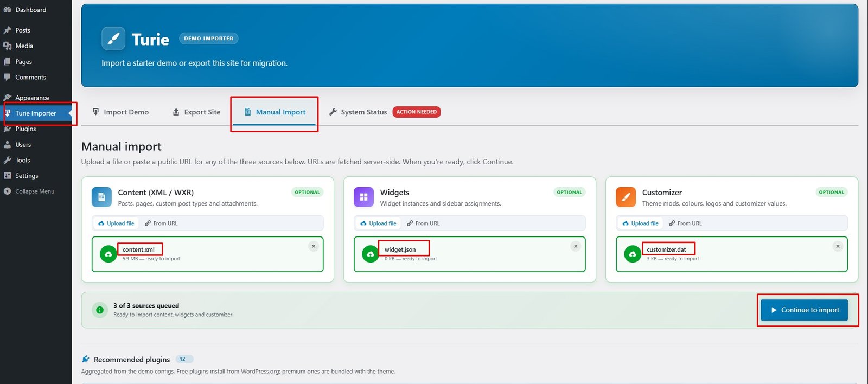868x384 pixels.
Task: Click the purple Widgets grid icon
Action: pyautogui.click(x=363, y=197)
